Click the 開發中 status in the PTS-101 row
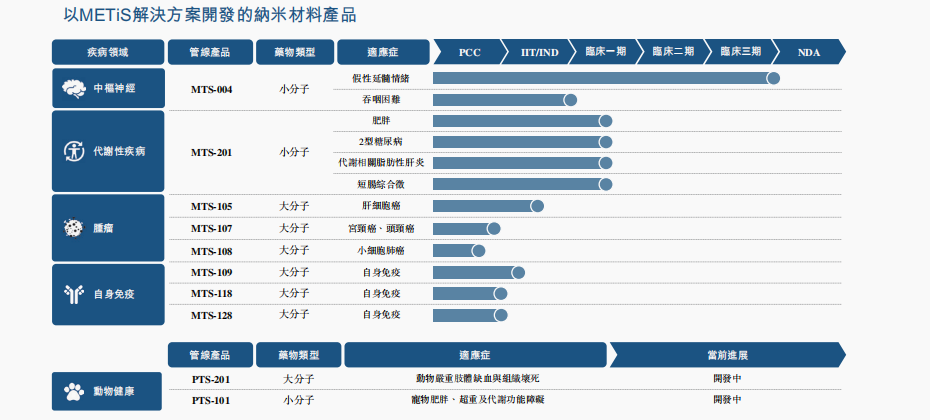The width and height of the screenshot is (930, 420). (727, 399)
